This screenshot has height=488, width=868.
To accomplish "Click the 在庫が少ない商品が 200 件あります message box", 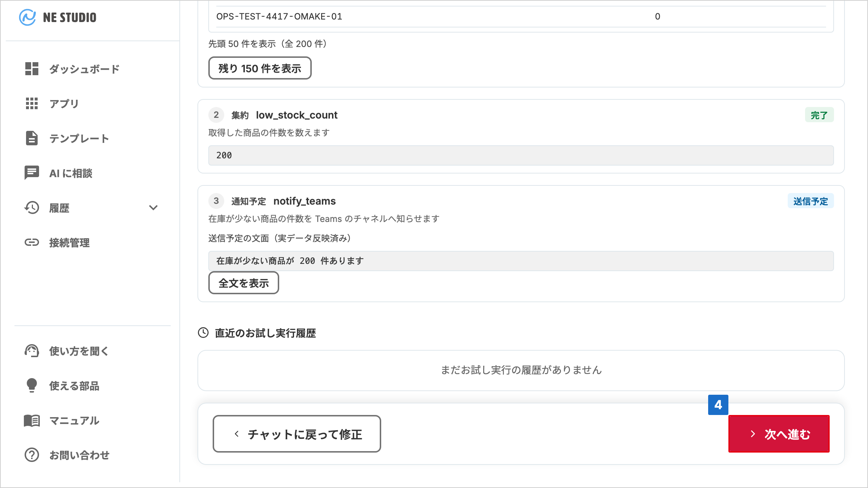I will [521, 261].
